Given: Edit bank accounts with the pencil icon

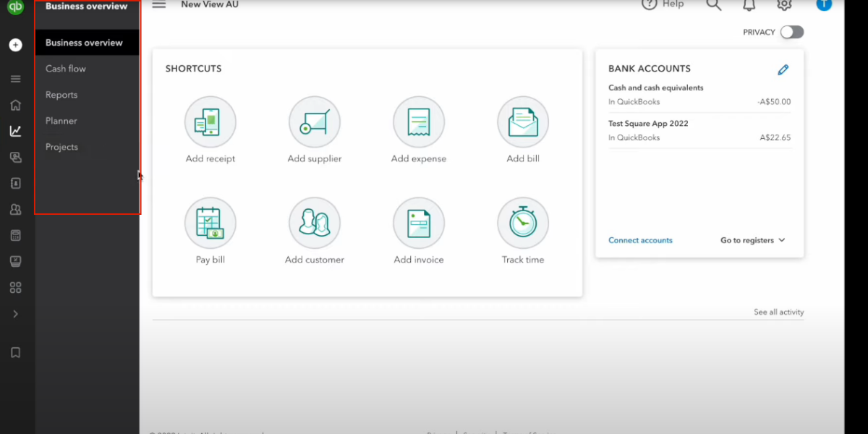Looking at the screenshot, I should (783, 69).
